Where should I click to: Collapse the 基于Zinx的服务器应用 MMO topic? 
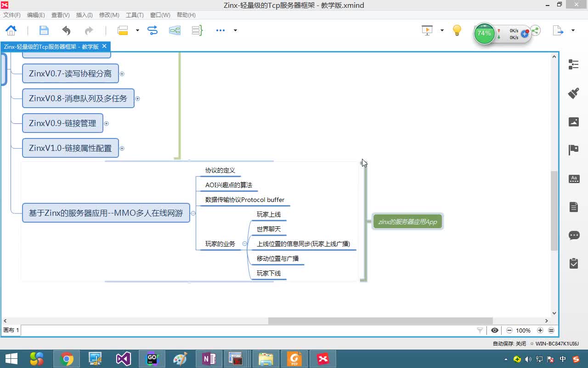[193, 213]
